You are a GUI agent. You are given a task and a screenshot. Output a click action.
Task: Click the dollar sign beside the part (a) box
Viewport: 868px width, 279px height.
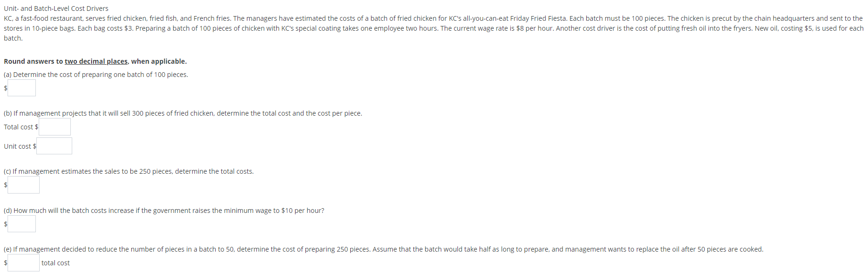[x=5, y=89]
